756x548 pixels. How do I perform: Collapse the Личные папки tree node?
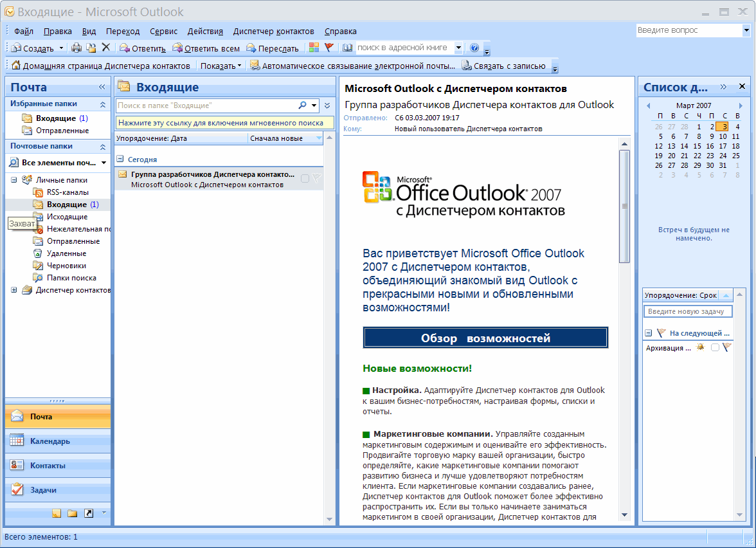tap(14, 180)
